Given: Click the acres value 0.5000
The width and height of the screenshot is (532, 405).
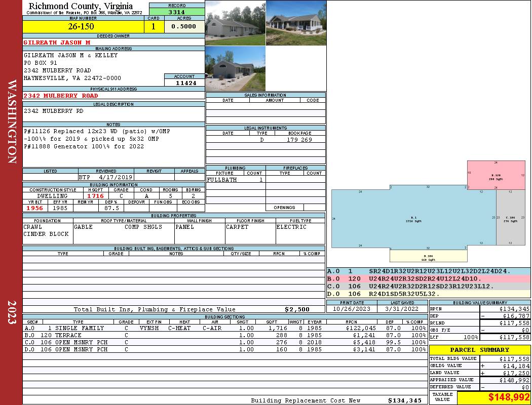Looking at the screenshot, I should pyautogui.click(x=184, y=26).
